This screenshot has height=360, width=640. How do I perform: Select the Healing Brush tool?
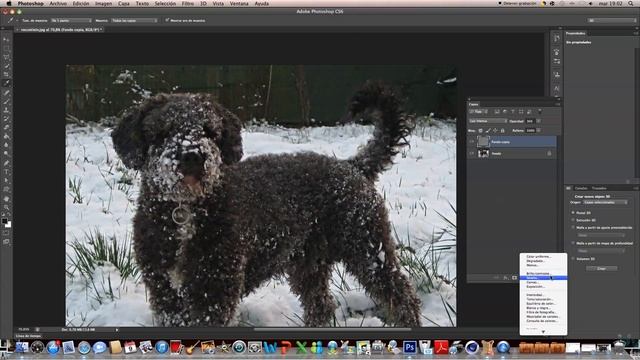(x=6, y=93)
